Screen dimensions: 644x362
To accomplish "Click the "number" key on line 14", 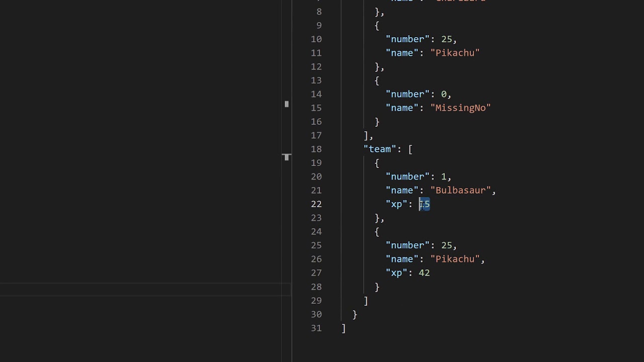I will (x=408, y=94).
